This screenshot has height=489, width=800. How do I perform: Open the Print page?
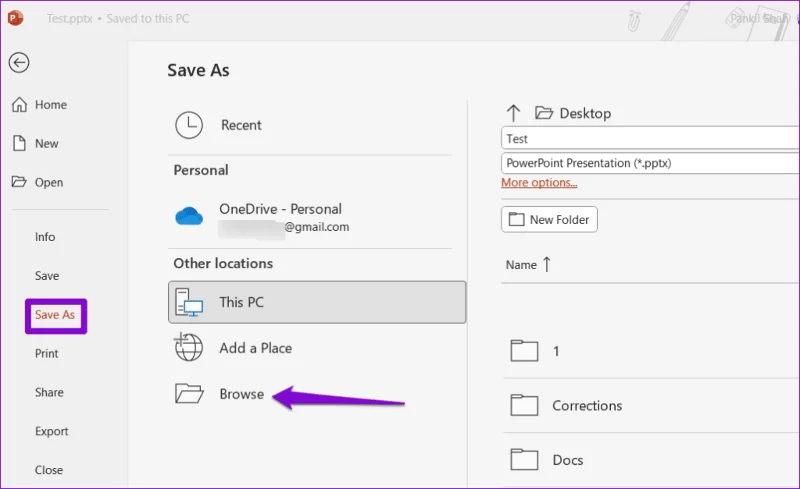pos(46,353)
